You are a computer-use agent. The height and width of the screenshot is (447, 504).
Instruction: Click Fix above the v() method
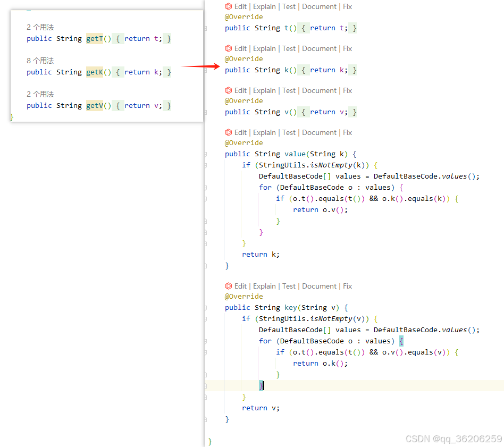click(348, 90)
